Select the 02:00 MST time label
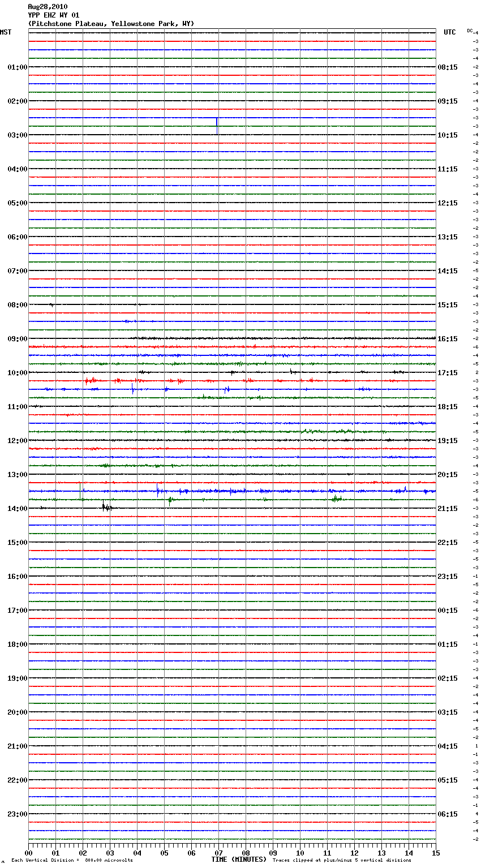 point(18,101)
